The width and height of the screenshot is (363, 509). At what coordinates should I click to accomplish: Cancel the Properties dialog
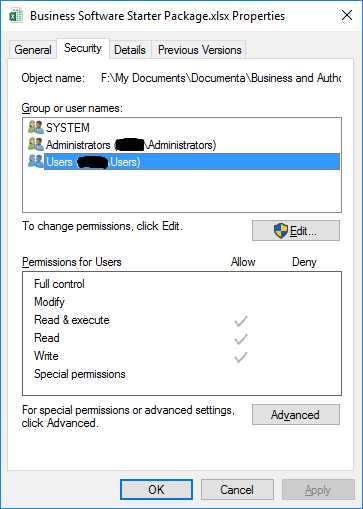pos(237,489)
